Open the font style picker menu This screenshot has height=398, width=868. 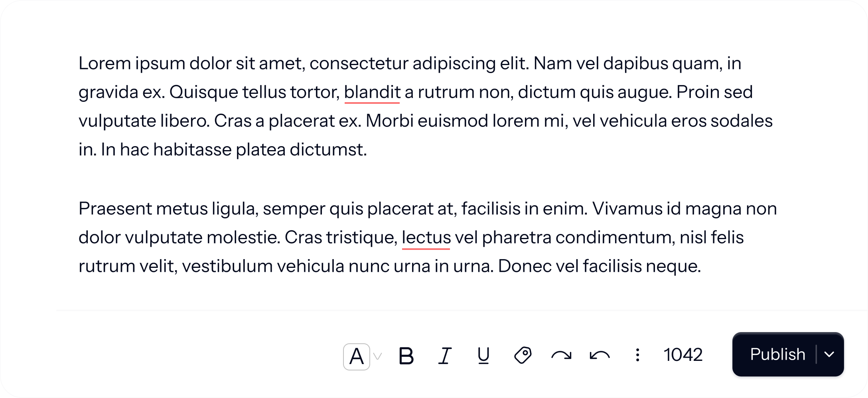point(357,354)
